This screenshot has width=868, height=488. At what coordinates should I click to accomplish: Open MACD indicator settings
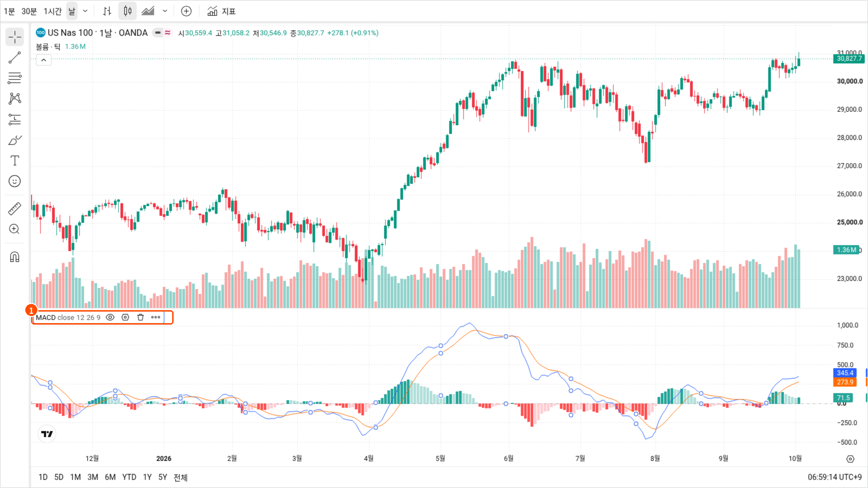coord(125,317)
